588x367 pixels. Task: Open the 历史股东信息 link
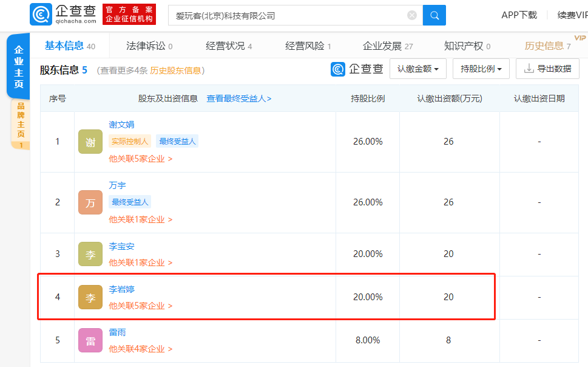click(x=175, y=70)
